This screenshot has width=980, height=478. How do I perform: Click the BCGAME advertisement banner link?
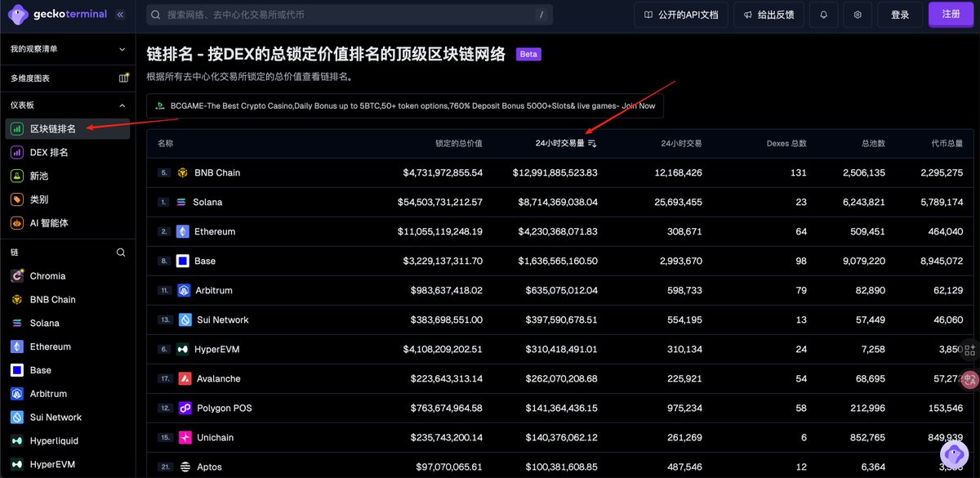(x=405, y=106)
